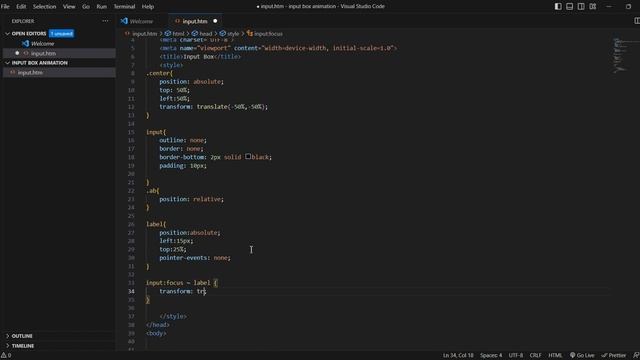640x360 pixels.
Task: Click the '<body>' tag on line 39
Action: [x=156, y=333]
